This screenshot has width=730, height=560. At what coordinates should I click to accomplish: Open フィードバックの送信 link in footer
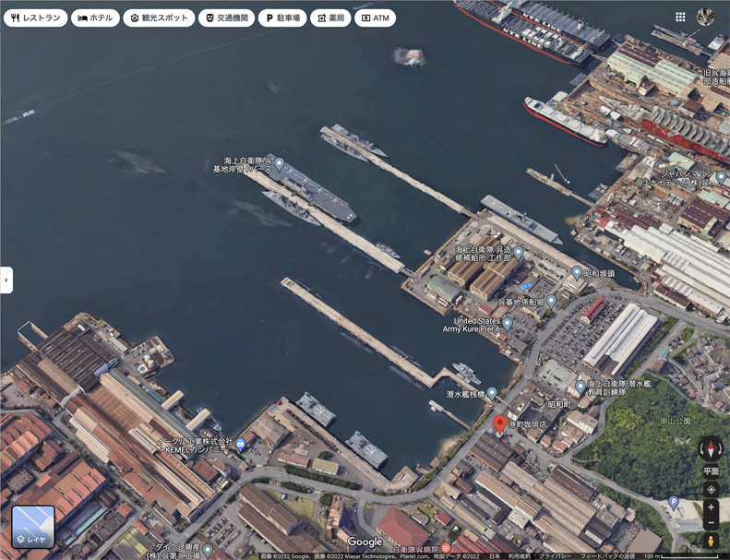(x=607, y=556)
